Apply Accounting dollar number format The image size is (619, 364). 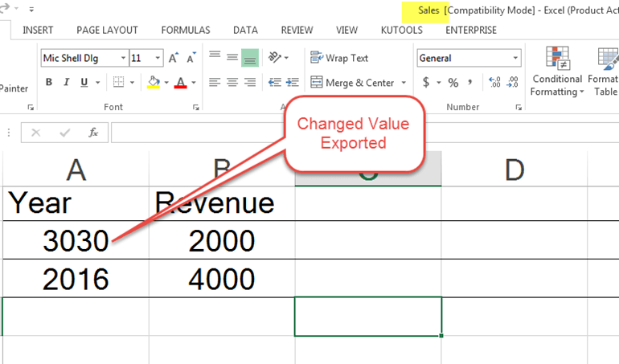(x=425, y=82)
